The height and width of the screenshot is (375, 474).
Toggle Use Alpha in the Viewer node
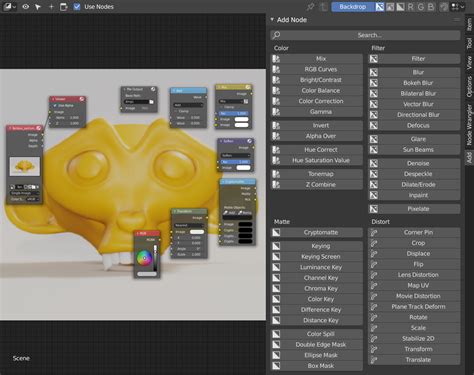point(55,106)
